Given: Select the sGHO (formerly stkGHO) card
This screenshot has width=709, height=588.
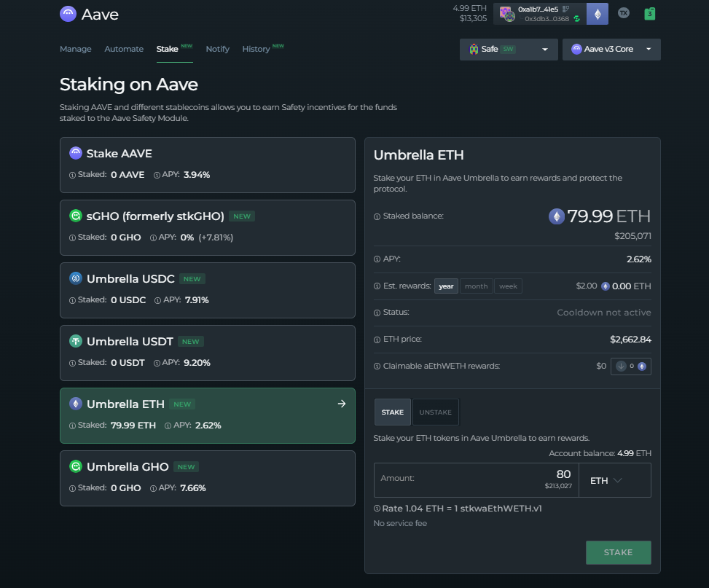Looking at the screenshot, I should click(x=208, y=228).
